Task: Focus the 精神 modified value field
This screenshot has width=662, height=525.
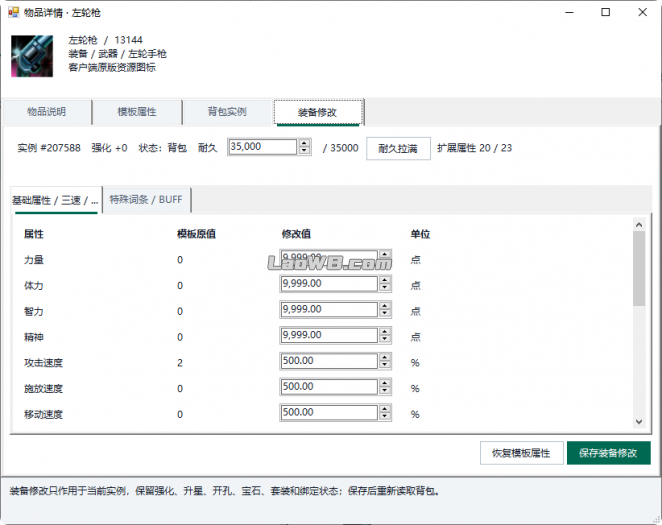Action: (x=329, y=335)
